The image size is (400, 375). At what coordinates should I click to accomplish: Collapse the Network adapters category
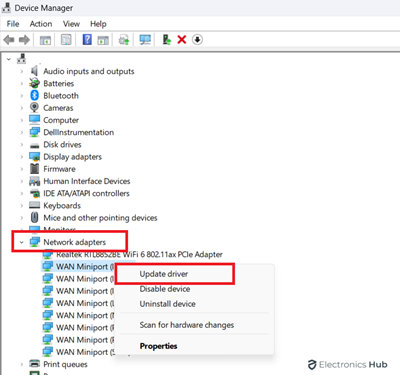[22, 242]
